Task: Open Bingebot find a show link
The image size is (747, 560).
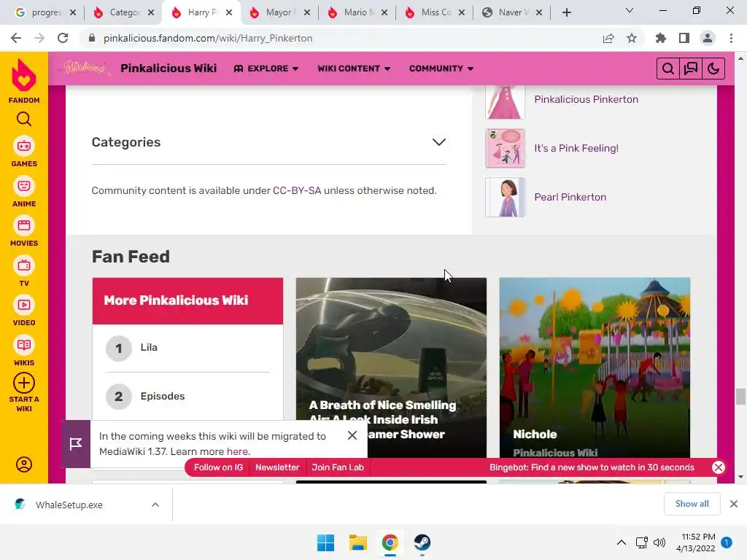Action: pos(592,467)
